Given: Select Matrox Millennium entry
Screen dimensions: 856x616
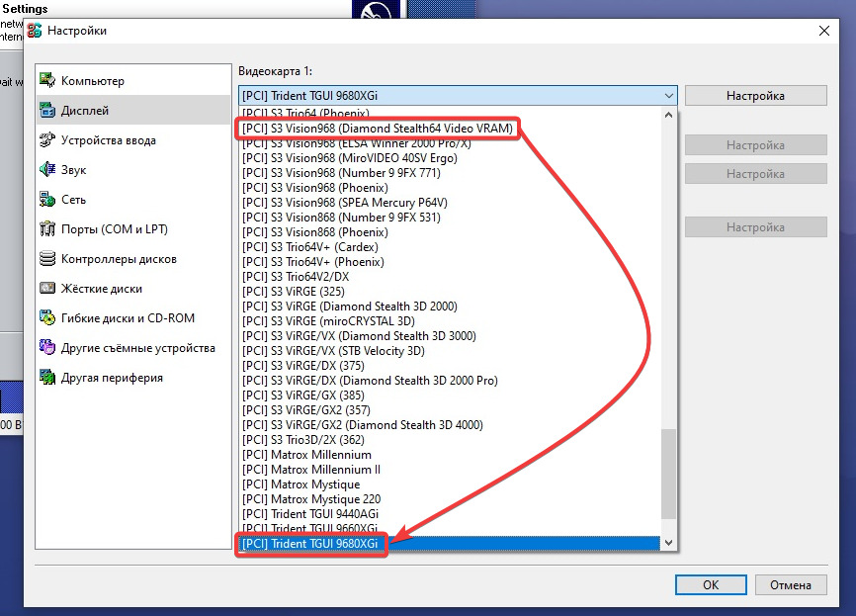Looking at the screenshot, I should point(451,455).
